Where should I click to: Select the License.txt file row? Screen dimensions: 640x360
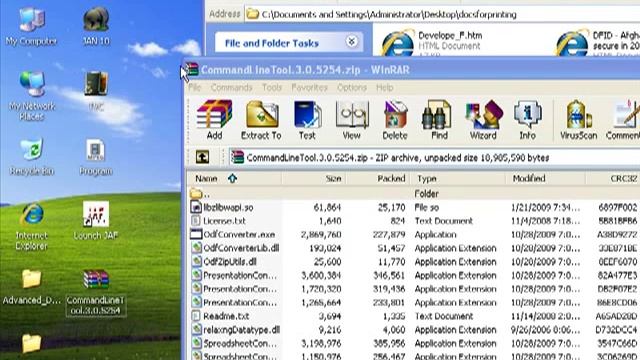(413, 221)
